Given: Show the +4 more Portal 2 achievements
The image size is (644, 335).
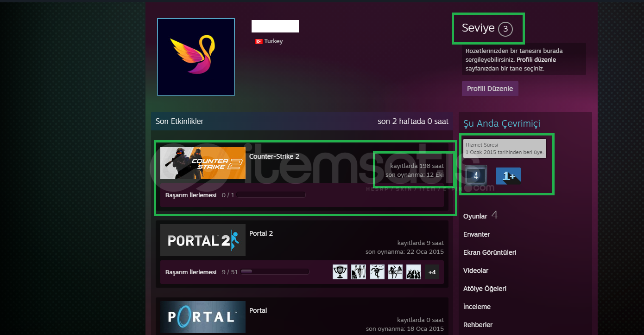Looking at the screenshot, I should 432,272.
